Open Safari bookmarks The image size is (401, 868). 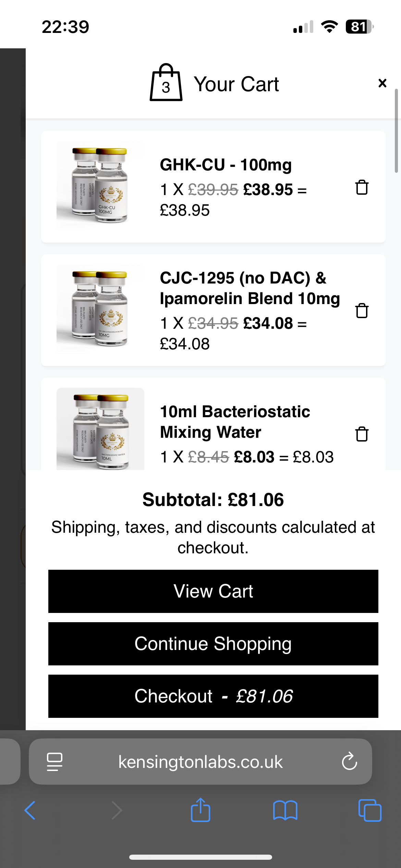[x=285, y=810]
